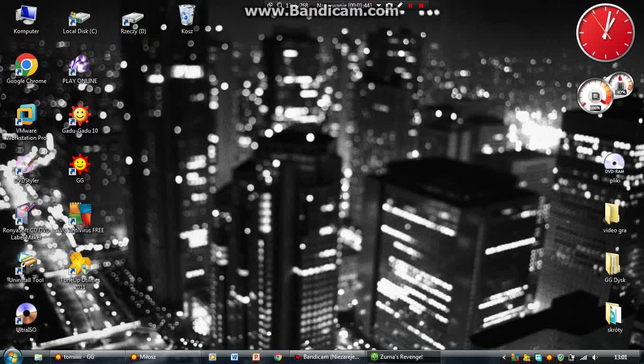The width and height of the screenshot is (644, 364).
Task: Select the Uninstall Tool shortcut
Action: 26,264
